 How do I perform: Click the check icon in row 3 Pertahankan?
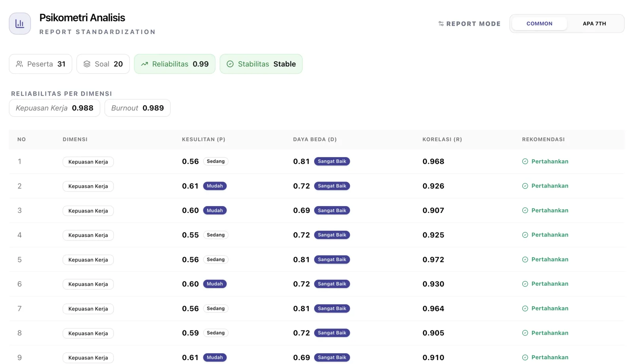click(525, 210)
